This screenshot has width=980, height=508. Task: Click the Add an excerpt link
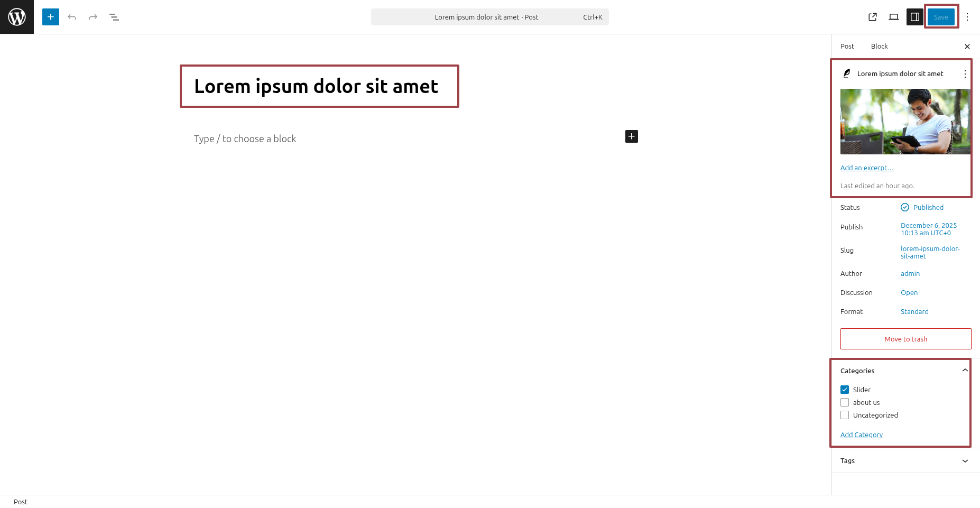pos(867,168)
